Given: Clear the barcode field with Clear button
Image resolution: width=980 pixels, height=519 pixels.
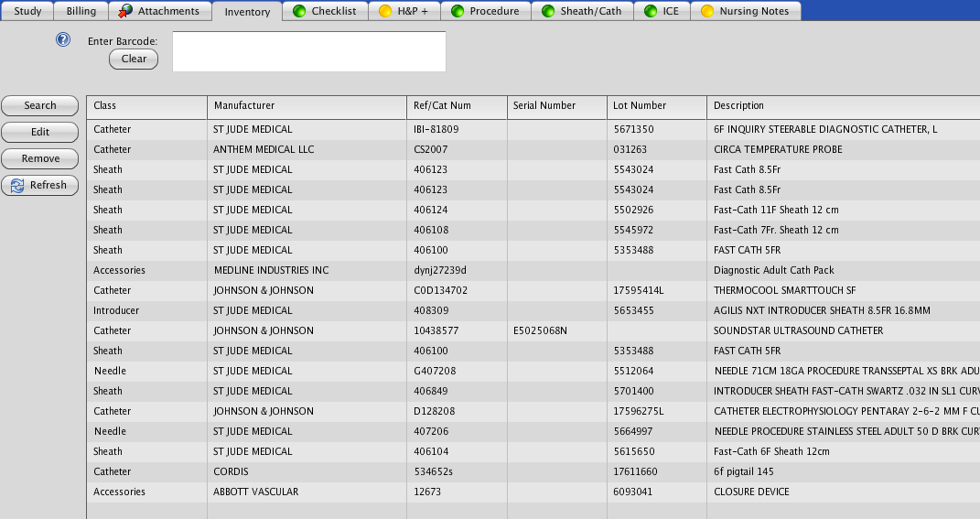Looking at the screenshot, I should pos(134,59).
